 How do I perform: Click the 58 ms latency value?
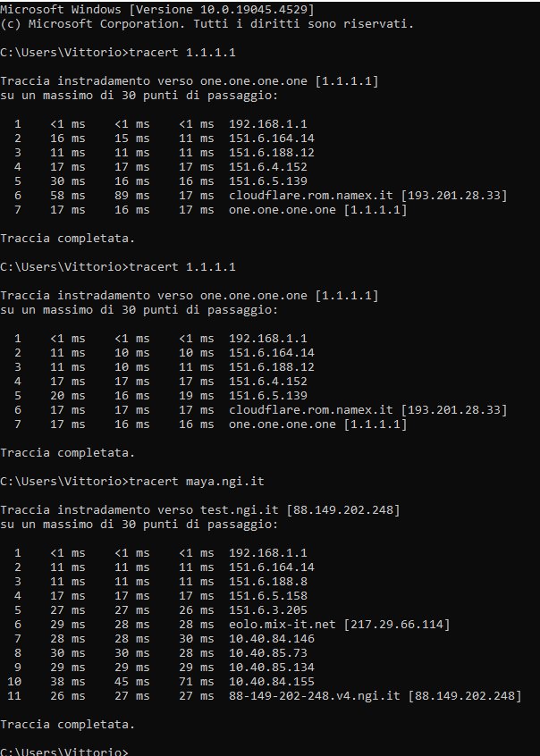(68, 196)
